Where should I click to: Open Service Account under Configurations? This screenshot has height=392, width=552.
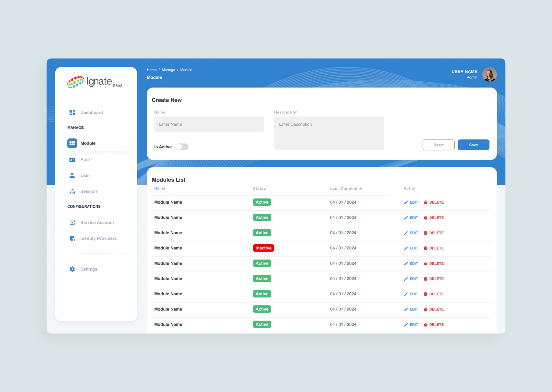click(72, 222)
